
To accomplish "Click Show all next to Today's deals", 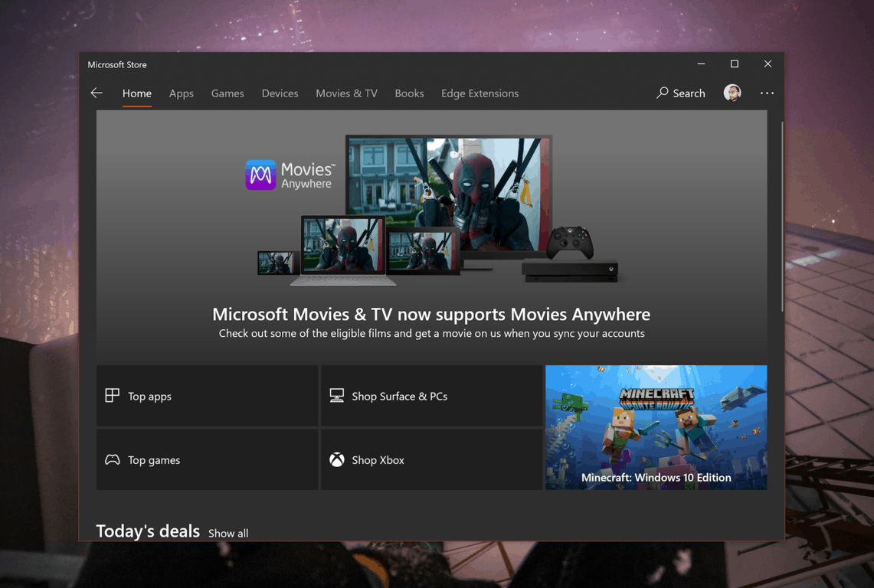I will pos(228,533).
